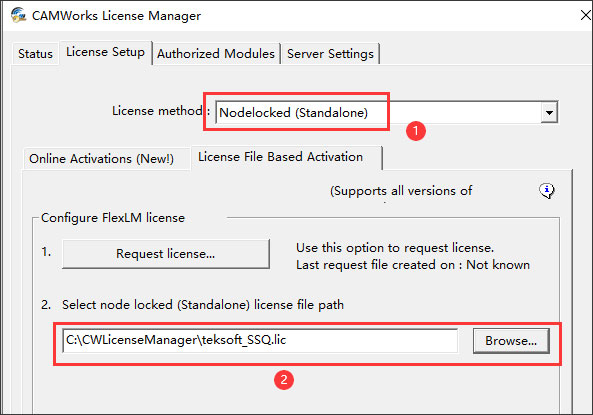Click the CAMWorks License Manager title text
Image resolution: width=593 pixels, height=415 pixels.
(116, 16)
